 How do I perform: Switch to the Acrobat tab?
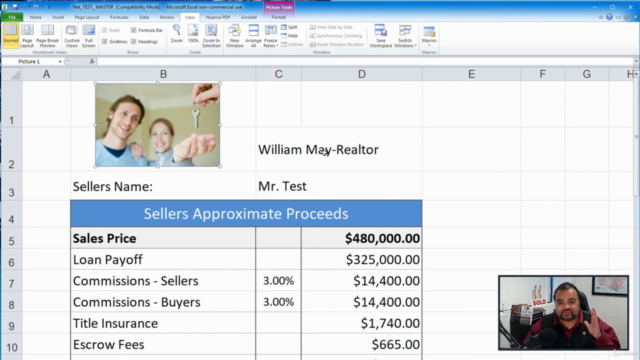pos(249,17)
